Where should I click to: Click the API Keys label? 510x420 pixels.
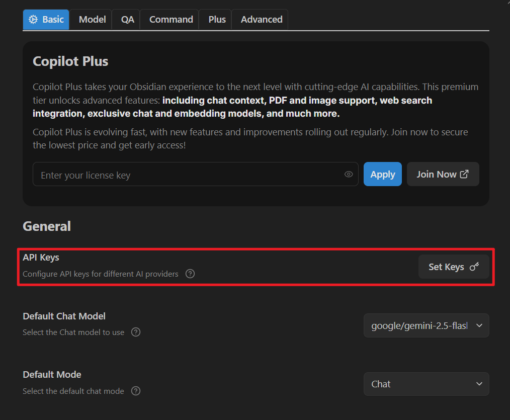(41, 258)
